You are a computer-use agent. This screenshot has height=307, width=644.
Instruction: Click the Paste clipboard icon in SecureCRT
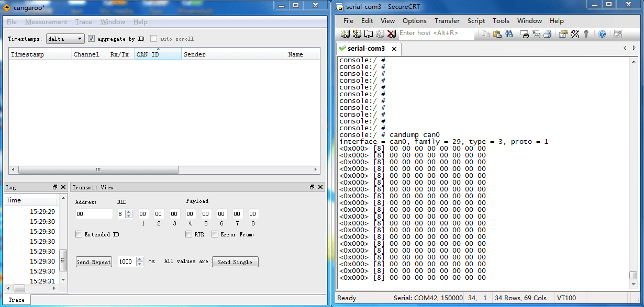[x=497, y=34]
